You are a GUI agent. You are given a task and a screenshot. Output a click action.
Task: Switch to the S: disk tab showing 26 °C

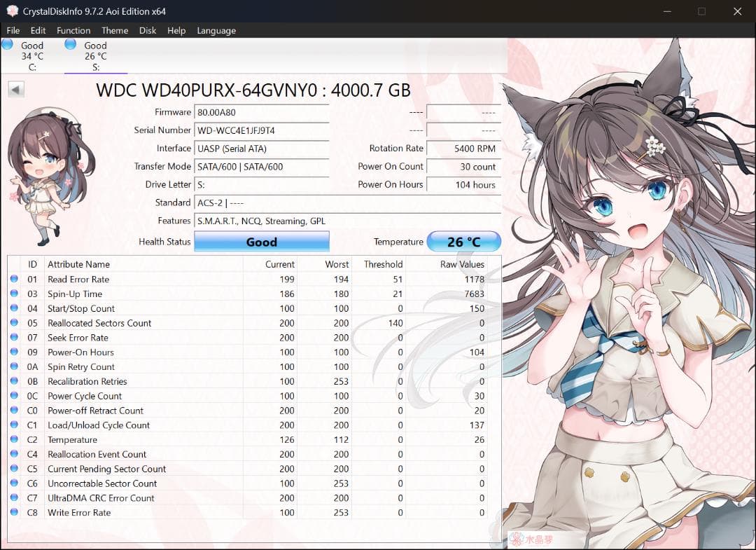coord(96,56)
